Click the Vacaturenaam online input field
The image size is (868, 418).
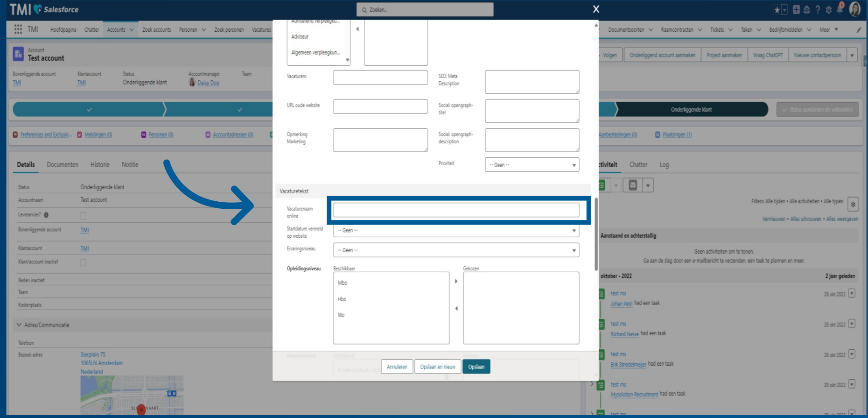[456, 210]
